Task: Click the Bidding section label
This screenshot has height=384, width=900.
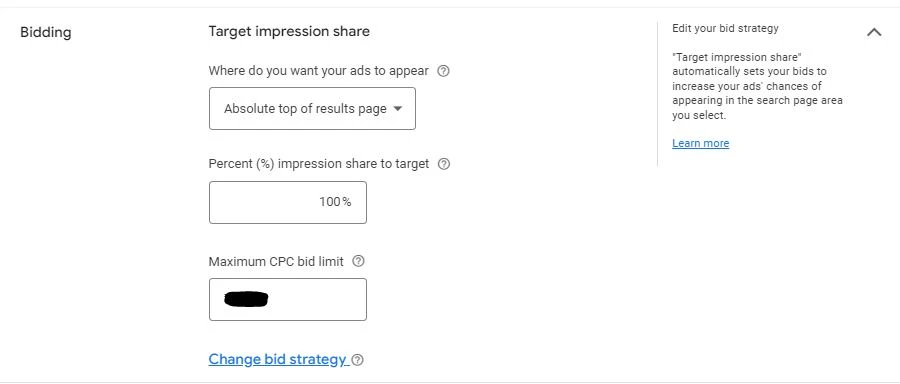Action: 46,32
